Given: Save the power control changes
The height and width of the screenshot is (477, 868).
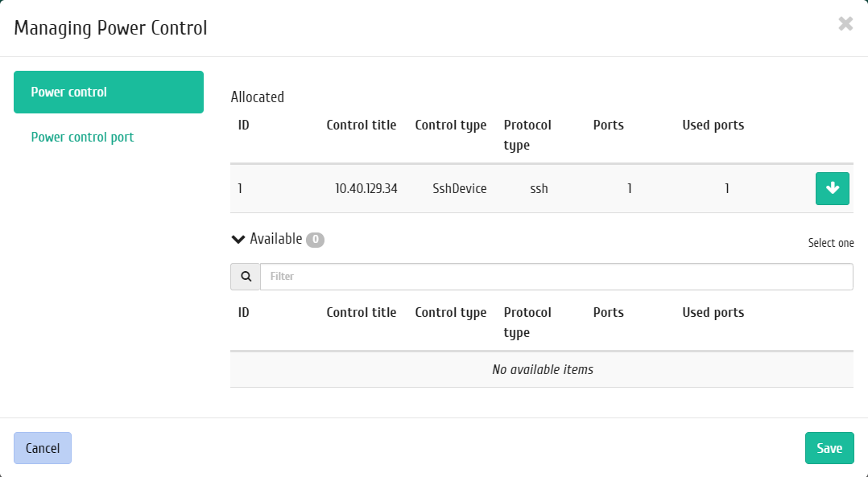Looking at the screenshot, I should [829, 448].
